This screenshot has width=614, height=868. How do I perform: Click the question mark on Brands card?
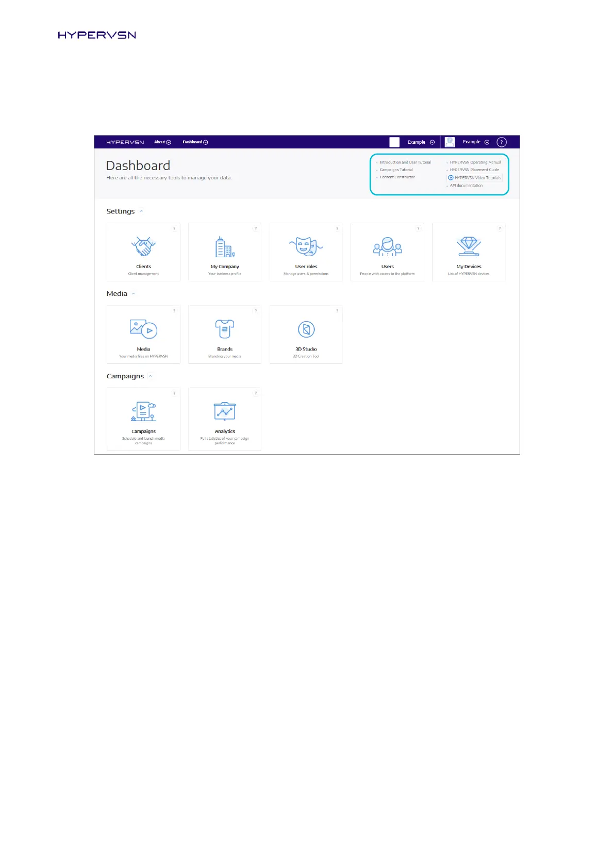click(x=256, y=311)
